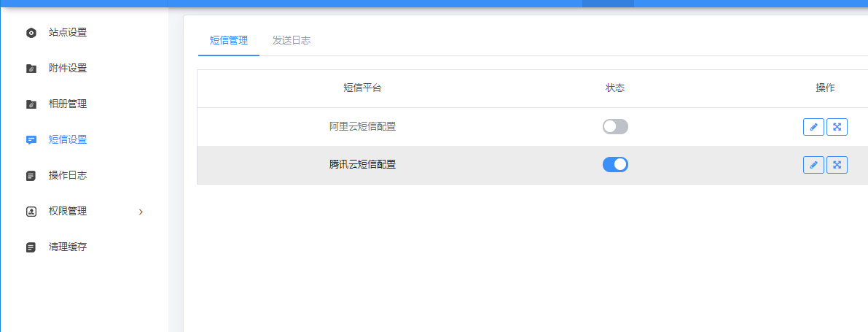Edit 阿里云短信配置 with the pencil icon

click(813, 127)
